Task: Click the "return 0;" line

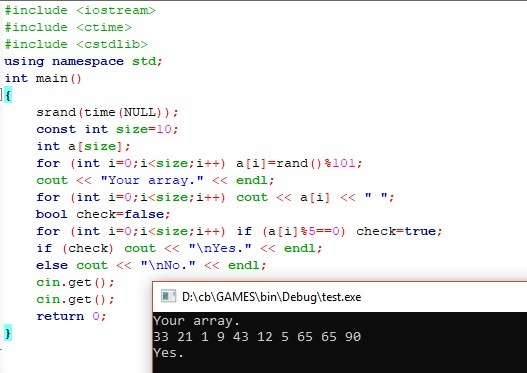Action: (71, 316)
